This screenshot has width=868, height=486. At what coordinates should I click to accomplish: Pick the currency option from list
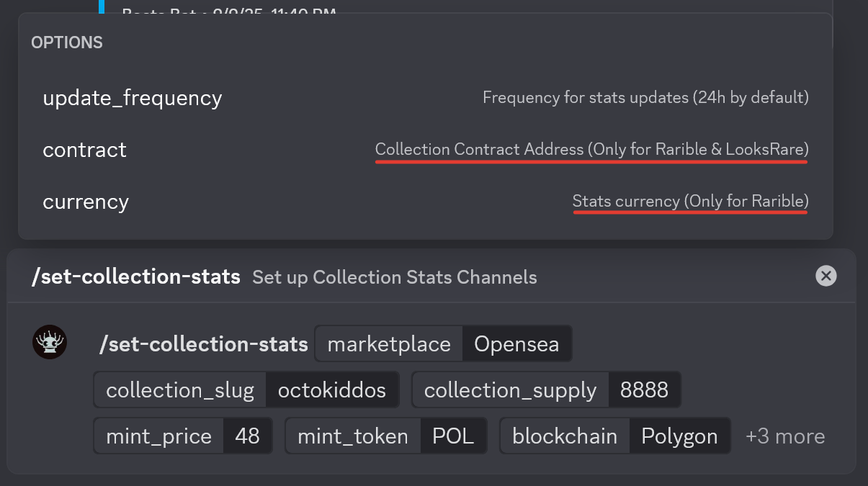coord(86,202)
